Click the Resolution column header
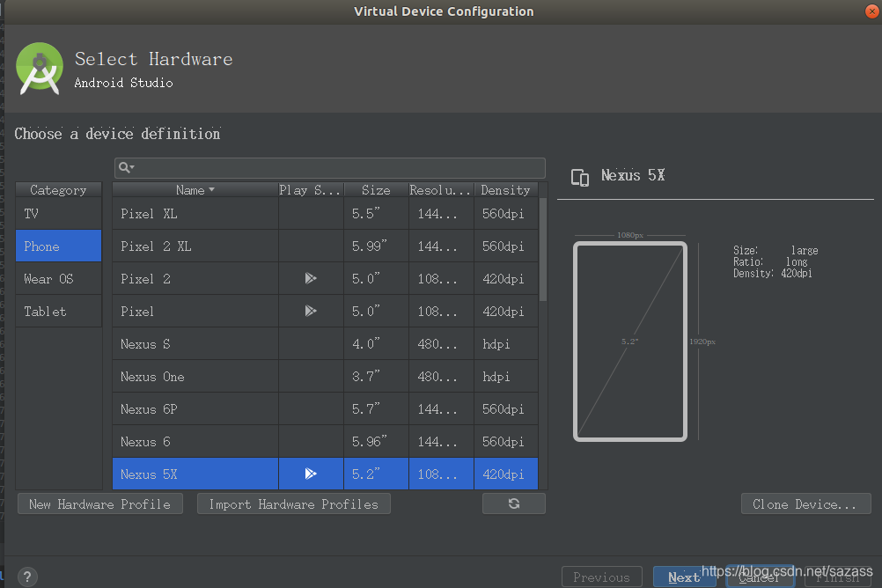Image resolution: width=882 pixels, height=588 pixels. pyautogui.click(x=441, y=190)
